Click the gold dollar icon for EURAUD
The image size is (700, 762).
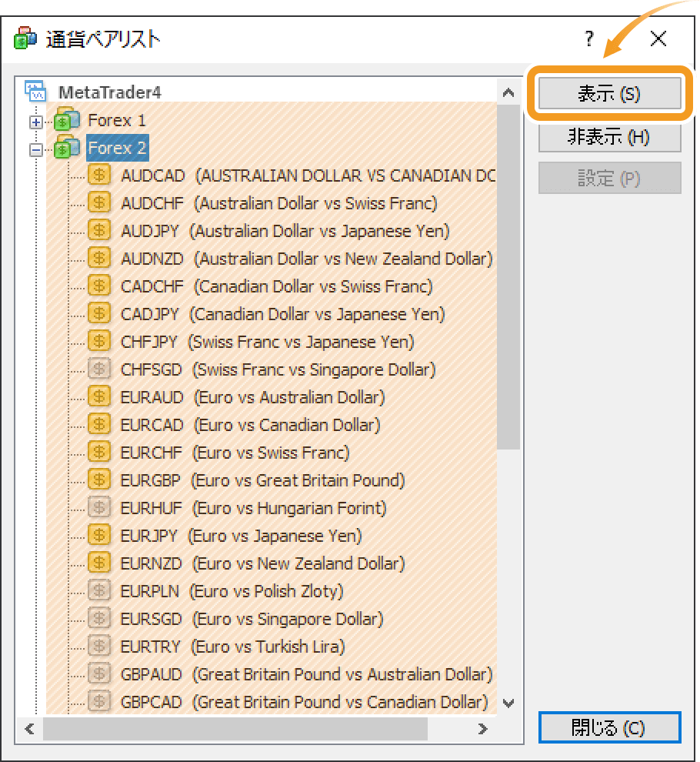coord(99,396)
